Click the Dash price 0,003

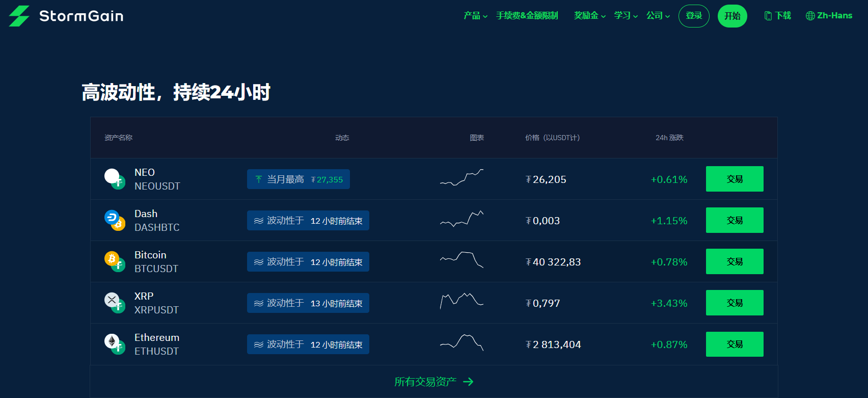point(543,221)
